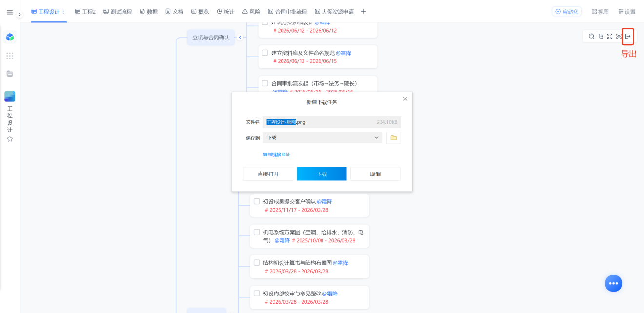The height and width of the screenshot is (313, 644).
Task: Open the search icon in mind map toolbar
Action: pyautogui.click(x=591, y=36)
